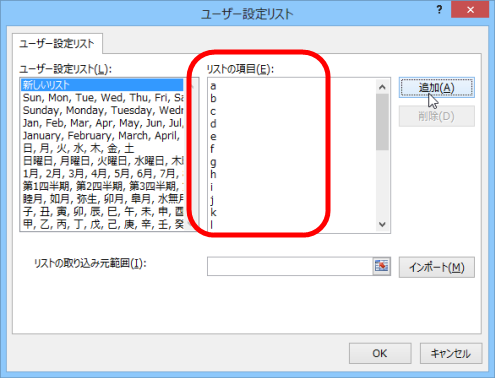The height and width of the screenshot is (378, 495).
Task: Select the 睦月, 如月, 弥生 list row
Action: [102, 199]
